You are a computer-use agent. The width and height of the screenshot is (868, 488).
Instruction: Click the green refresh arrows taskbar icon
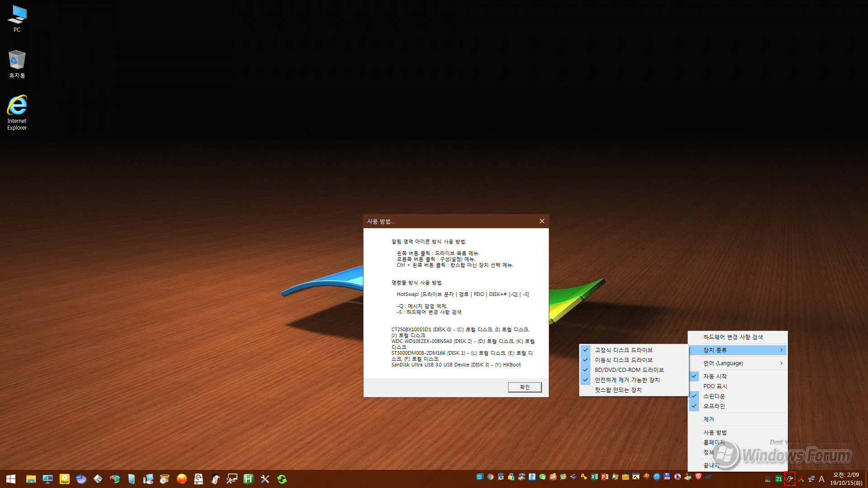[282, 479]
